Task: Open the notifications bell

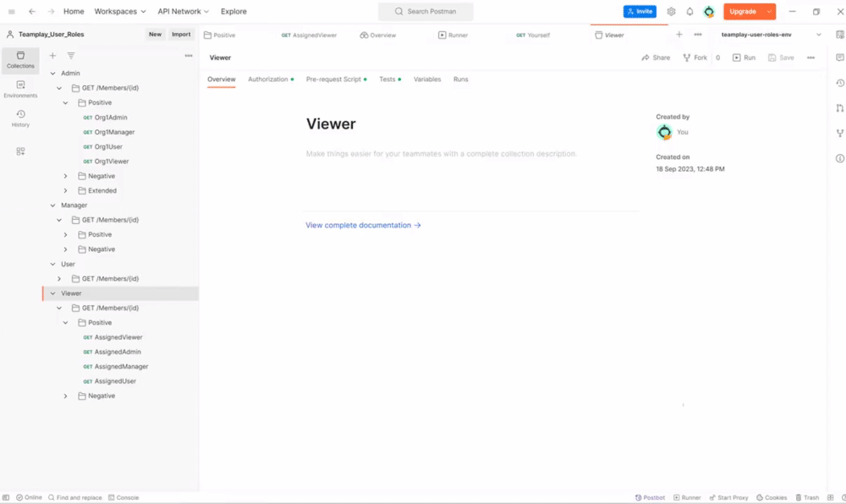Action: (689, 11)
